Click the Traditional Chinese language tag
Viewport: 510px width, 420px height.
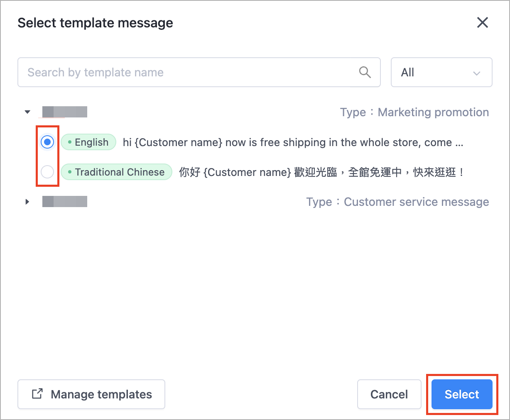click(116, 172)
